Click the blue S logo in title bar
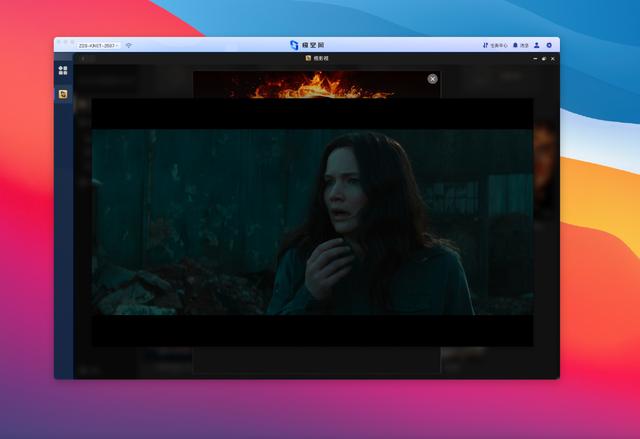Screen dimensions: 640x439 (x=294, y=45)
